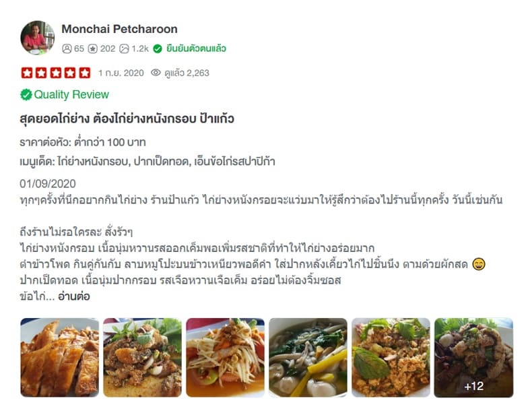Show the +12 more photos

473,357
